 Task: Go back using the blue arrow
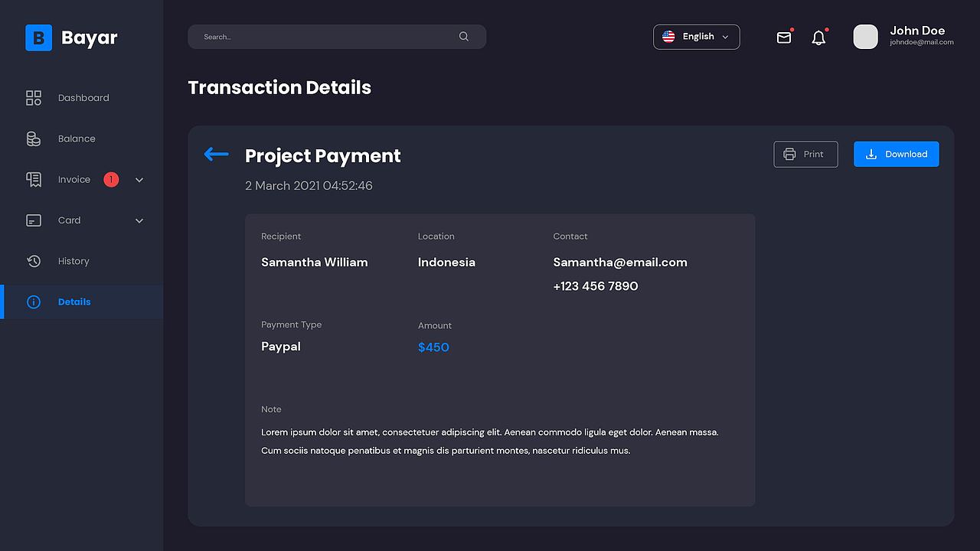tap(216, 155)
